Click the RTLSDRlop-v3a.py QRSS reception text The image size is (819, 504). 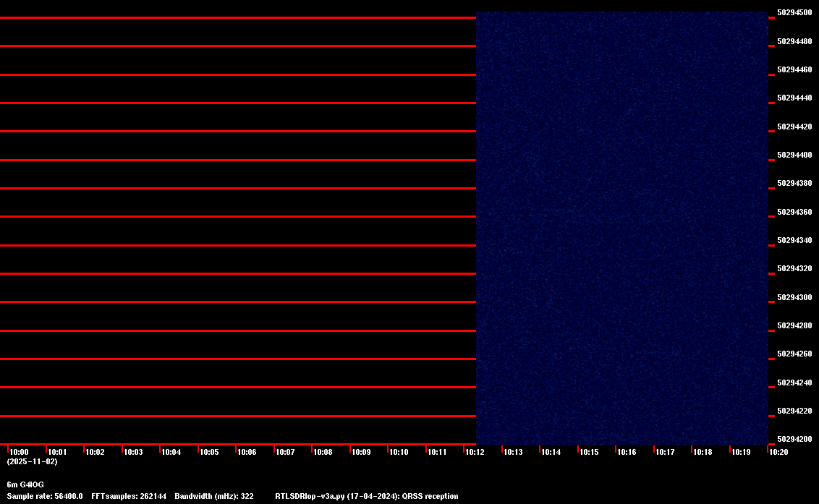(x=367, y=497)
